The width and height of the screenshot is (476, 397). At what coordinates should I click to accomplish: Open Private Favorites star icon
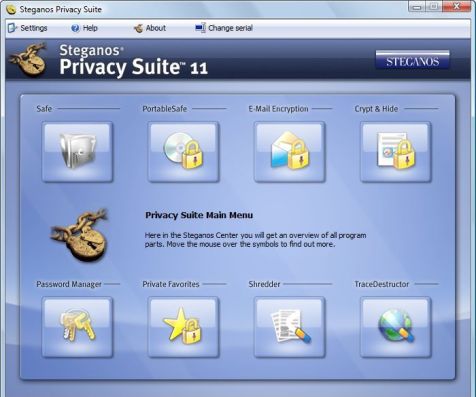[x=183, y=327]
